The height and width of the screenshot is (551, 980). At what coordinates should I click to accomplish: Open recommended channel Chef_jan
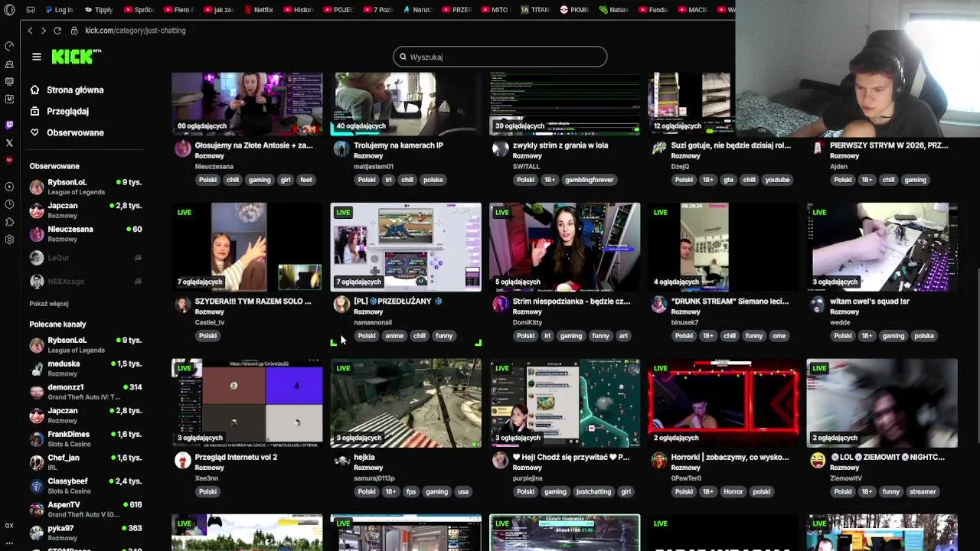[86, 462]
